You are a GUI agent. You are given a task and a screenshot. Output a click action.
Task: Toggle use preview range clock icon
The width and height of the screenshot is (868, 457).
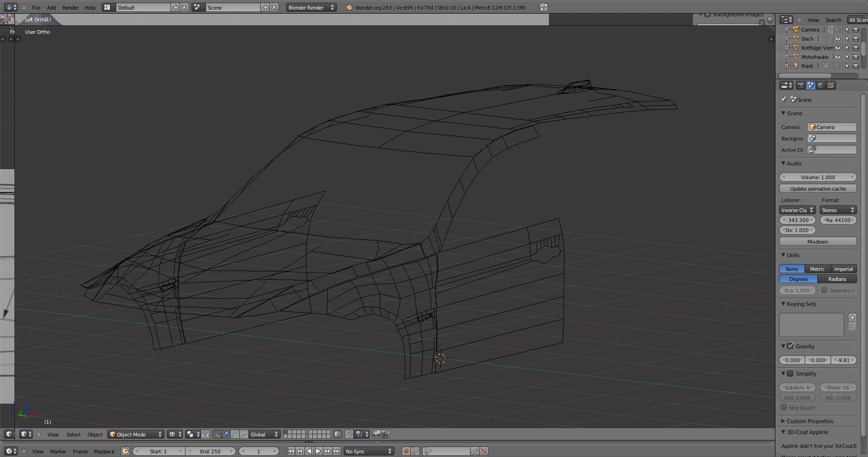[x=125, y=451]
